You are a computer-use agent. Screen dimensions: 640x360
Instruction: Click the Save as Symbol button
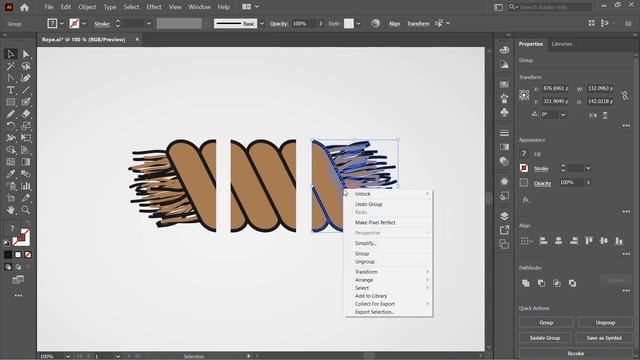coord(604,338)
